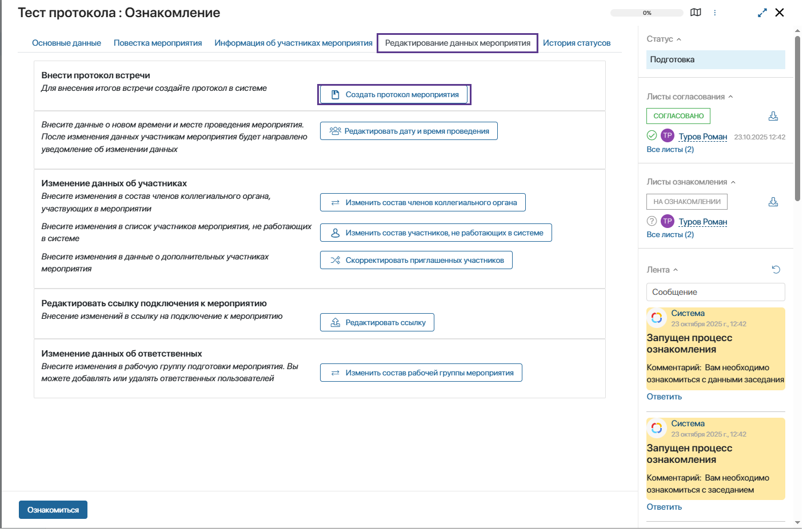Image resolution: width=803 pixels, height=532 pixels.
Task: Click the Редактировать ссылку button
Action: tap(377, 323)
